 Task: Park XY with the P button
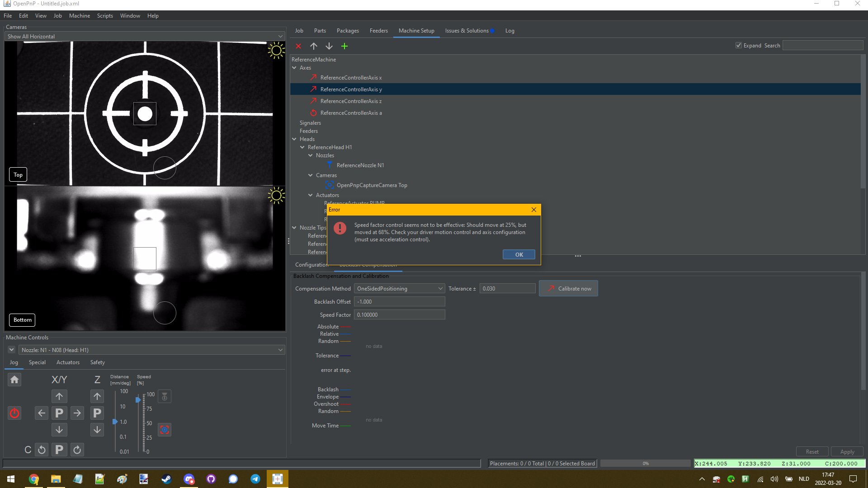pyautogui.click(x=59, y=413)
